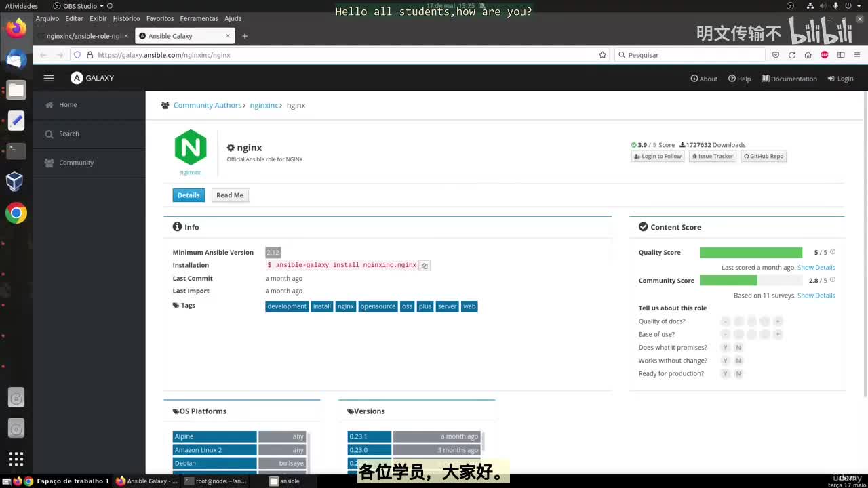The image size is (868, 488).
Task: Open the GitHub Repo button
Action: click(x=764, y=156)
